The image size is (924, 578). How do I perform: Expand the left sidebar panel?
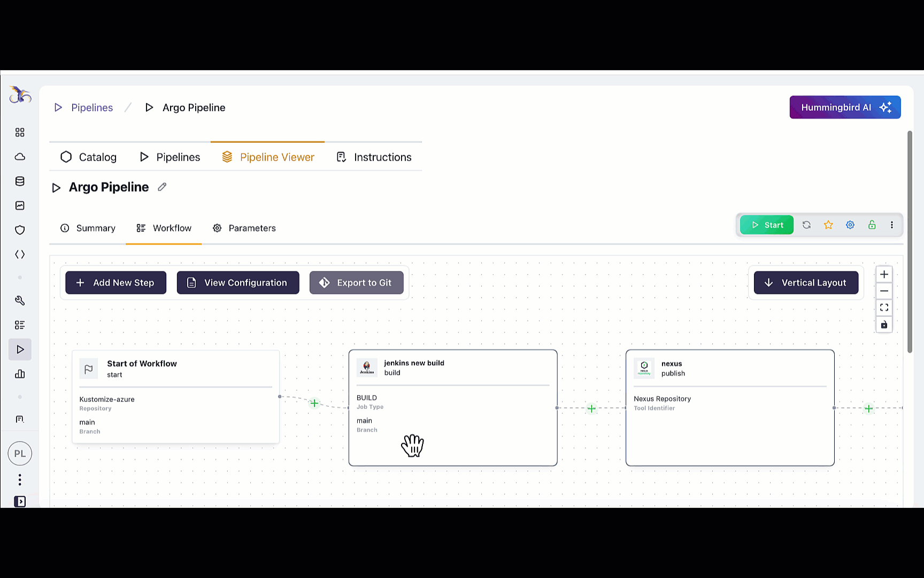[x=20, y=501]
